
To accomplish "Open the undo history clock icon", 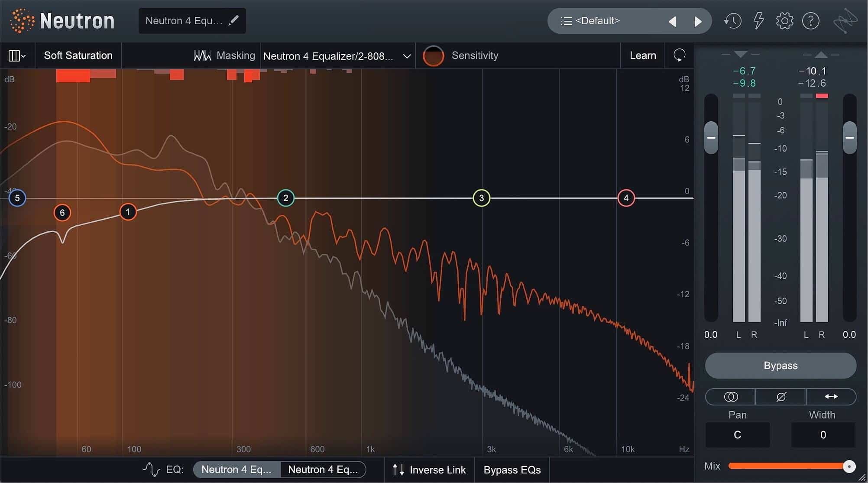I will [732, 21].
